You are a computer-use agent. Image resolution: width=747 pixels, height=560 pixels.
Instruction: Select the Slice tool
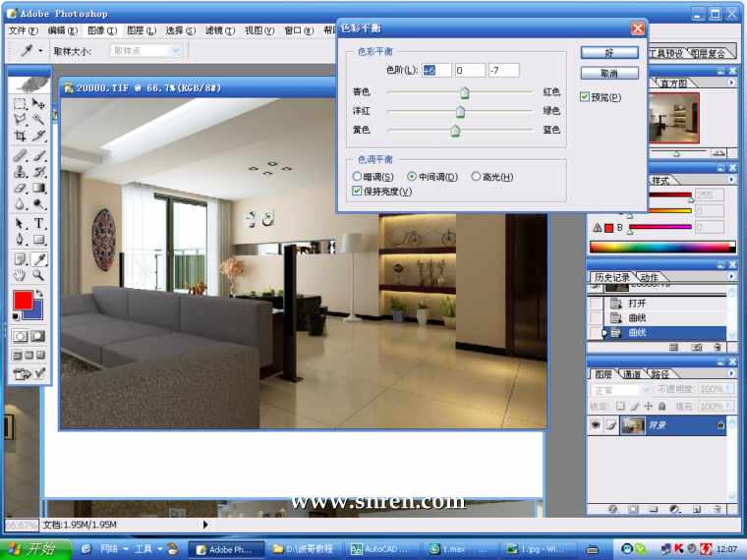click(38, 137)
